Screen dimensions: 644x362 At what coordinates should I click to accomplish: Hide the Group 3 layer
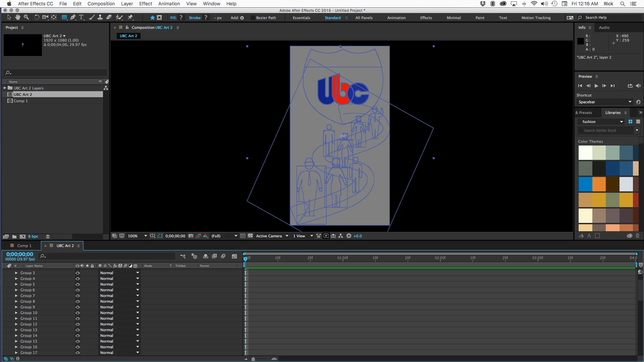(77, 273)
